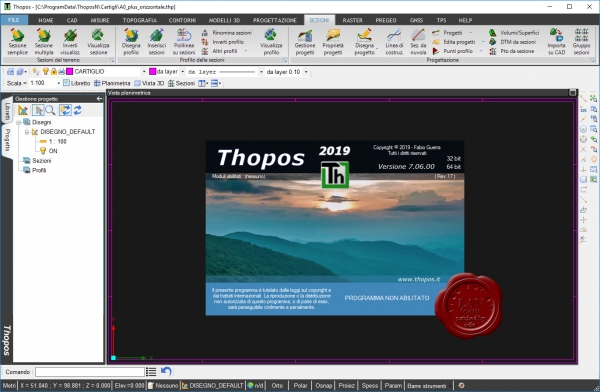Open the settings gear in the status bar
This screenshot has height=392, width=600.
[x=461, y=385]
